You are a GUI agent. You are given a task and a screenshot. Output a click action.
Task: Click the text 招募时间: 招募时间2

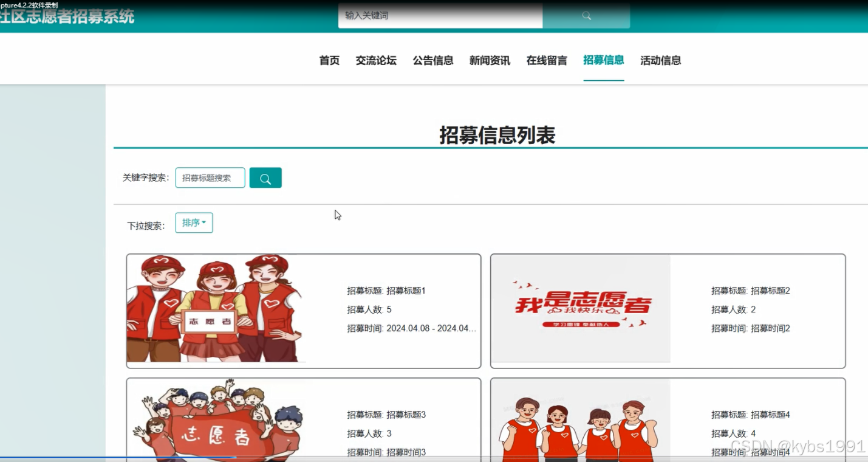751,328
